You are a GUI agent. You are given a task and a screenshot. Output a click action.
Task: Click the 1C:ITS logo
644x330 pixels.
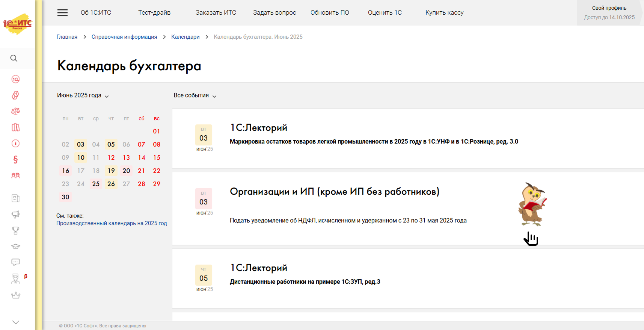[x=17, y=24]
